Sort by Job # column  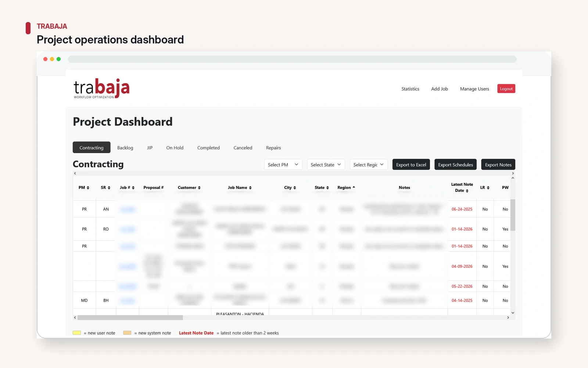[127, 188]
